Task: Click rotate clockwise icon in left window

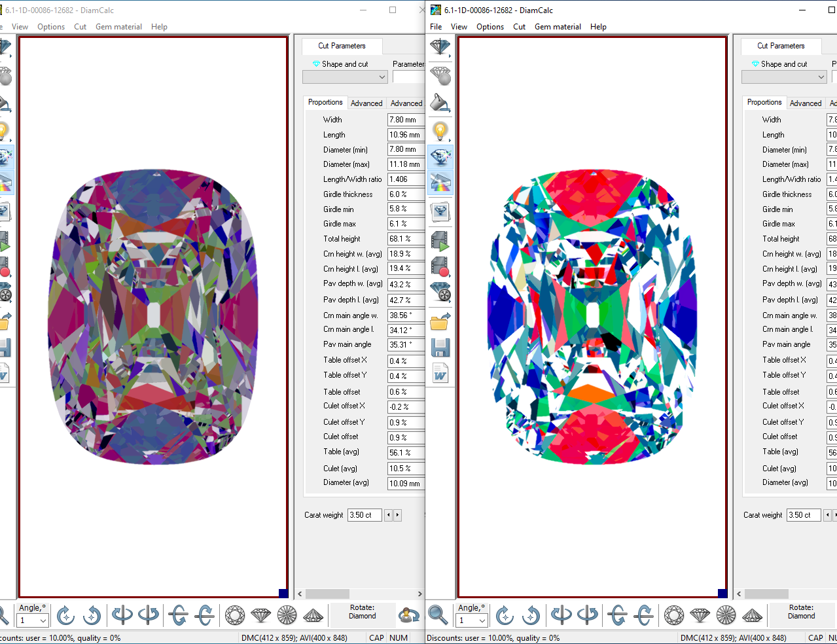Action: pyautogui.click(x=65, y=615)
